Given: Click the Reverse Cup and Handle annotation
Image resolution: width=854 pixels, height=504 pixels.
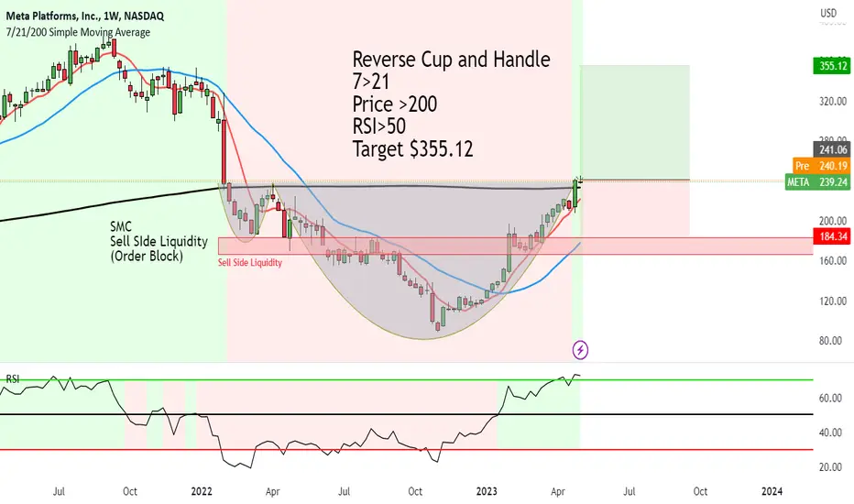Looking at the screenshot, I should pos(451,59).
